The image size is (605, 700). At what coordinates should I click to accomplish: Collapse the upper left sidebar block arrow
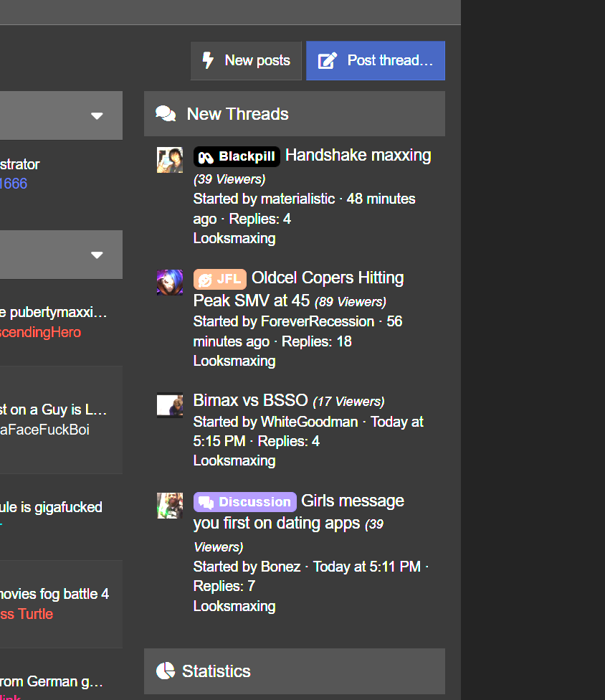point(97,116)
